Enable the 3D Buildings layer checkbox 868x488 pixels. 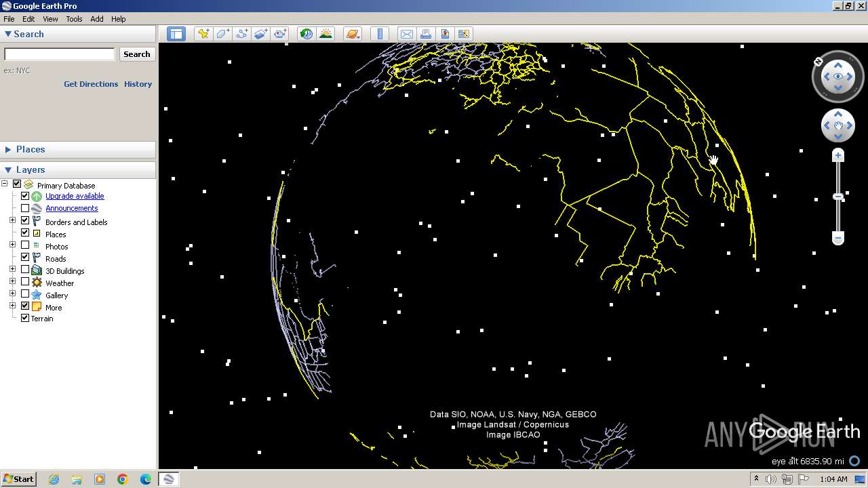[25, 270]
